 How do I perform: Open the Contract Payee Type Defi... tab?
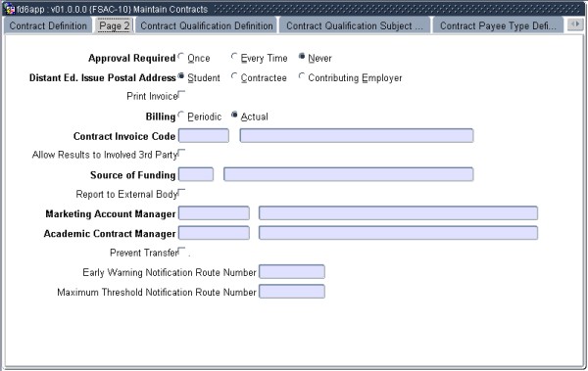click(x=498, y=25)
